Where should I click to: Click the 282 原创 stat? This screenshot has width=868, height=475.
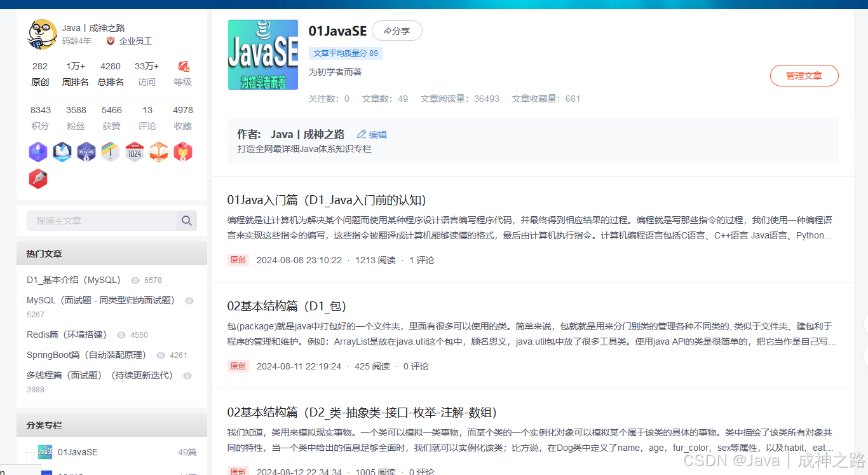40,74
